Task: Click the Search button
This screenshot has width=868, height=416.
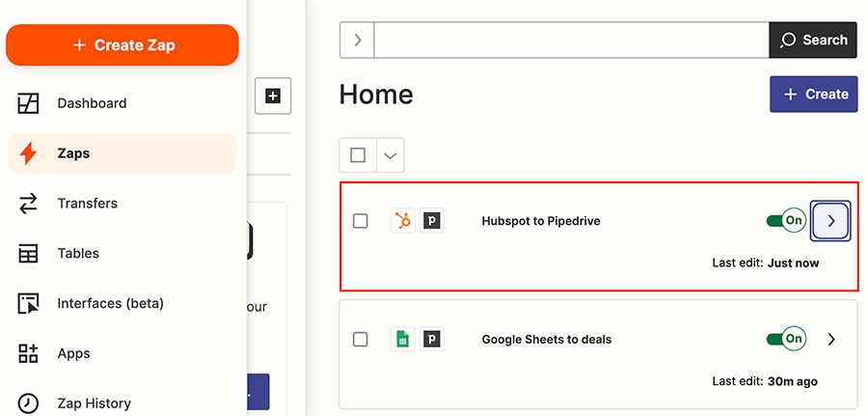Action: [x=813, y=40]
